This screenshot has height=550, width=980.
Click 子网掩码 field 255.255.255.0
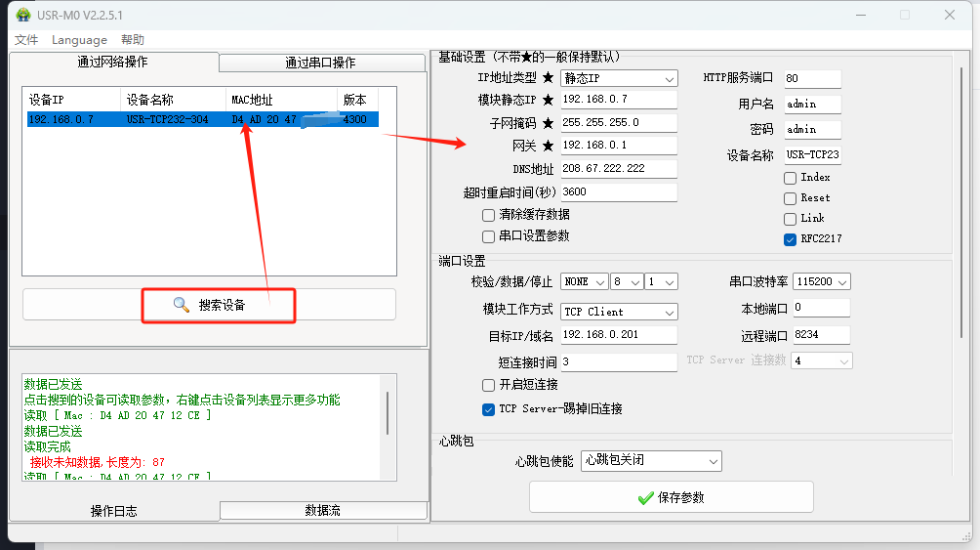[x=619, y=123]
